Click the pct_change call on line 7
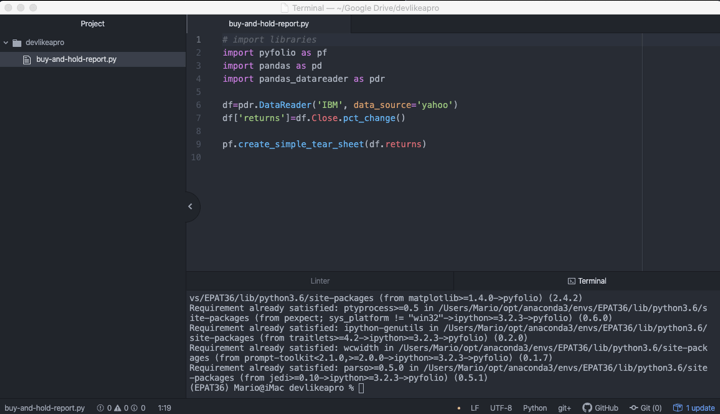The image size is (720, 414). [369, 118]
